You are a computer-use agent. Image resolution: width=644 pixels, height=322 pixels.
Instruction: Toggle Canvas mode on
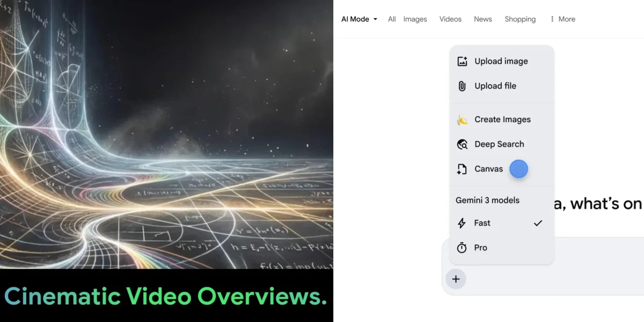[x=488, y=169]
